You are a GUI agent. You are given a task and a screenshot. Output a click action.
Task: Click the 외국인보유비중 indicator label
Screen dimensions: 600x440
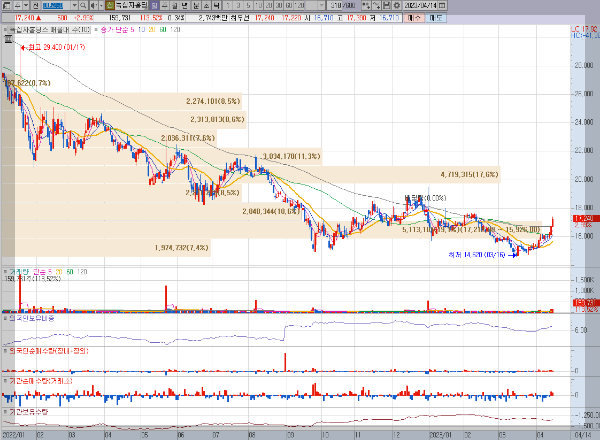click(x=32, y=318)
